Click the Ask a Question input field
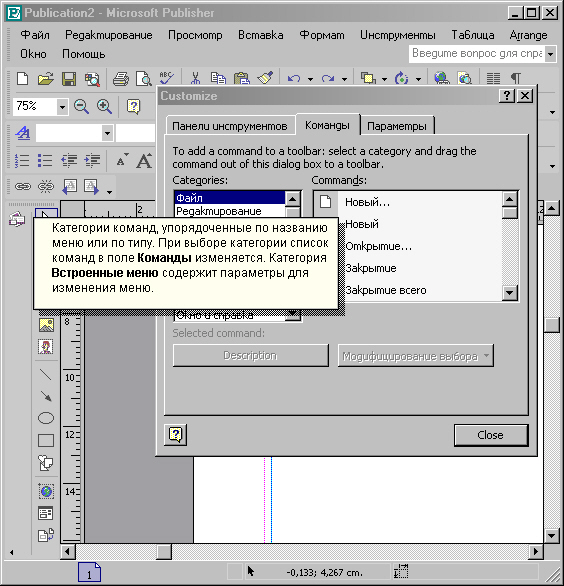Image resolution: width=564 pixels, height=586 pixels. click(x=477, y=54)
